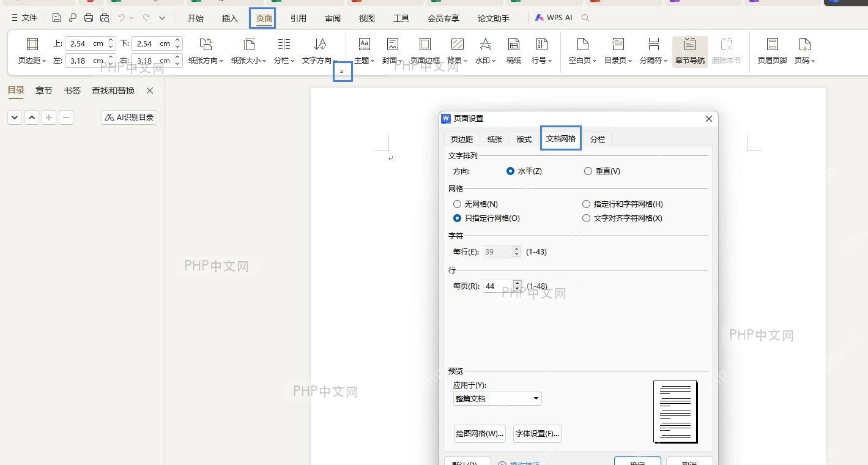Select the 只指定行网格(O) radio option
This screenshot has width=868, height=465.
click(457, 218)
